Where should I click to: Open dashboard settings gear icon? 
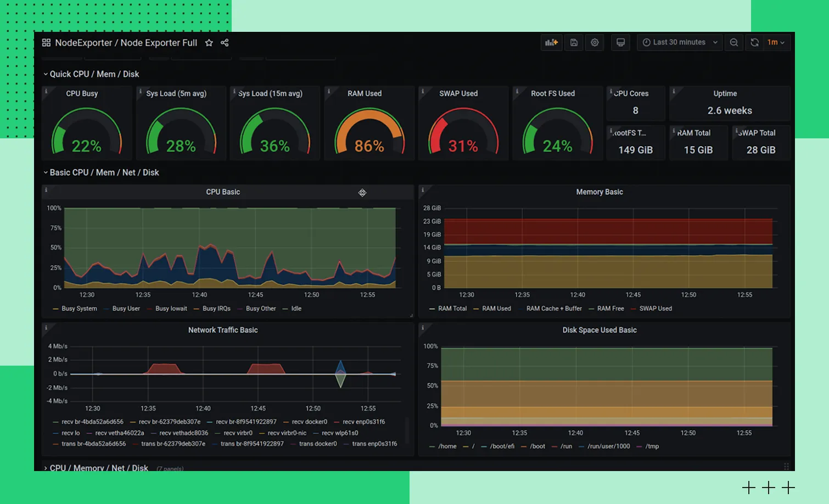click(595, 42)
